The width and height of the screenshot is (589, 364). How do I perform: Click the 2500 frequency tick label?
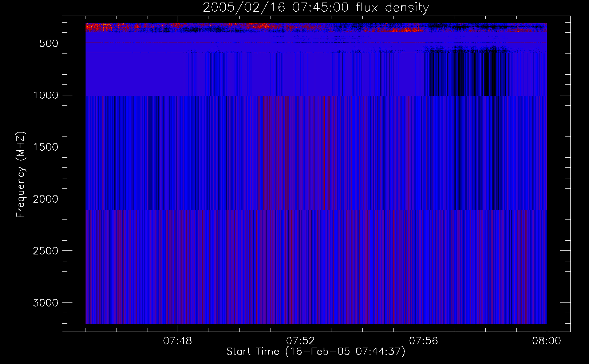pyautogui.click(x=46, y=251)
